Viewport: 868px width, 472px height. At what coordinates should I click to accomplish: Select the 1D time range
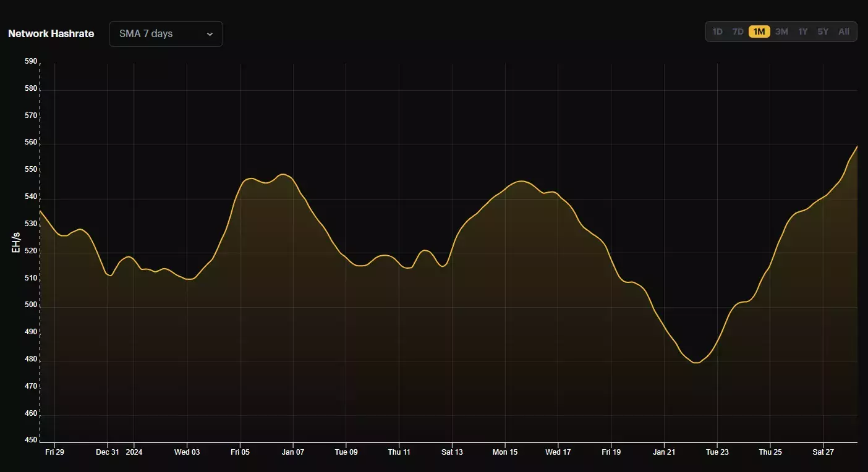(x=717, y=32)
